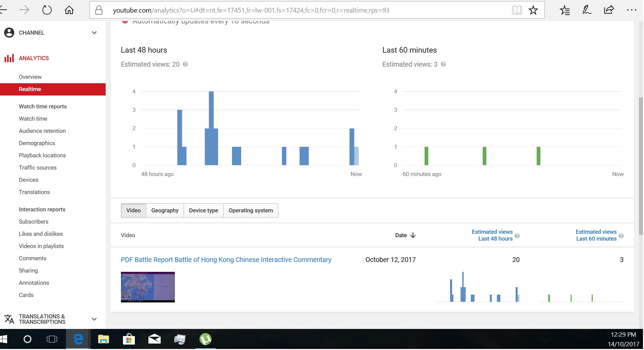Viewport: 644px width, 350px height.
Task: Select the Video tab
Action: [133, 211]
